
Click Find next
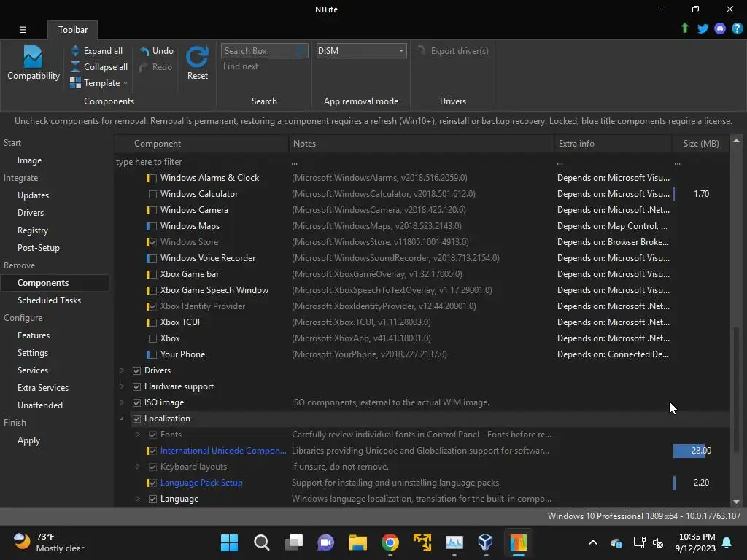(241, 66)
